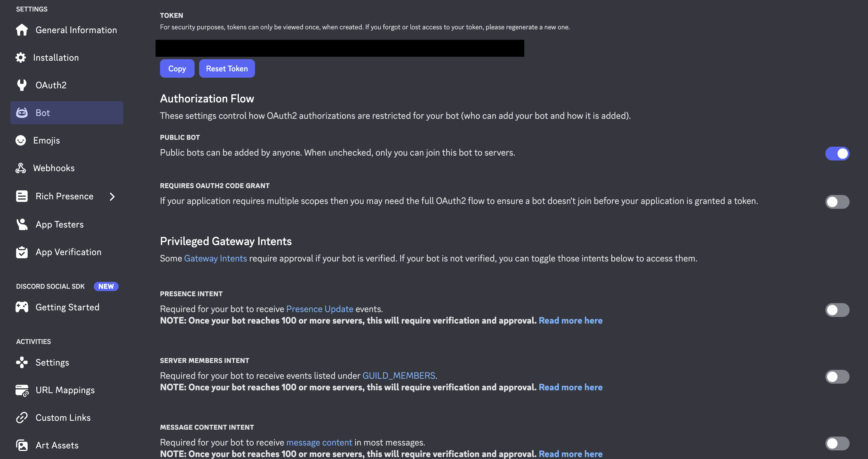
Task: Open Getting Started via the gamepad icon
Action: (22, 307)
